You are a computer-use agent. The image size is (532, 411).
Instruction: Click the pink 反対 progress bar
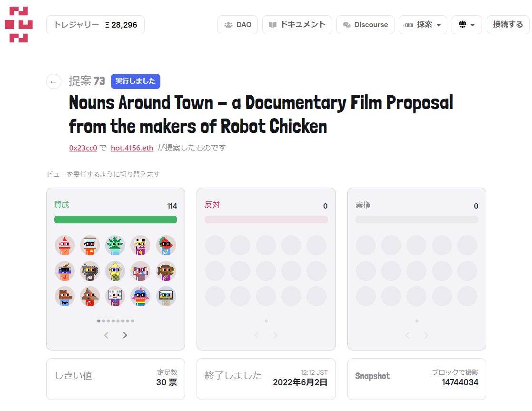(x=266, y=220)
